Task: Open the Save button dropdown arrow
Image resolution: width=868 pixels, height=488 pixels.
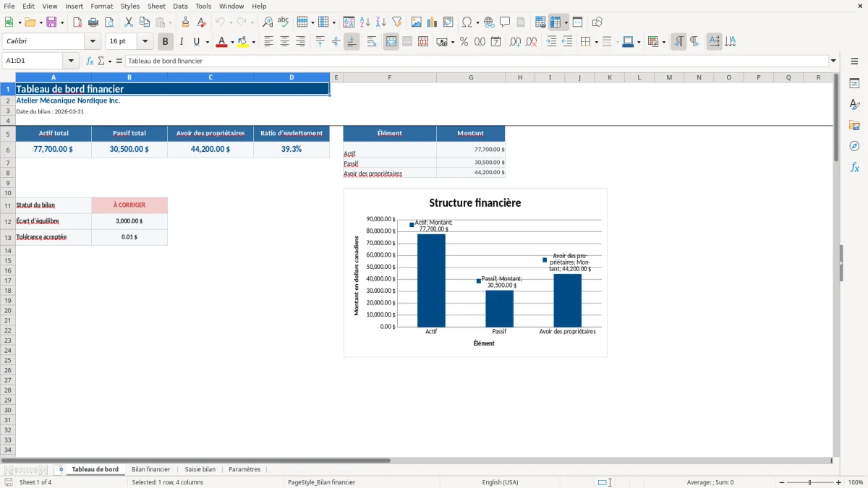Action: coord(62,22)
